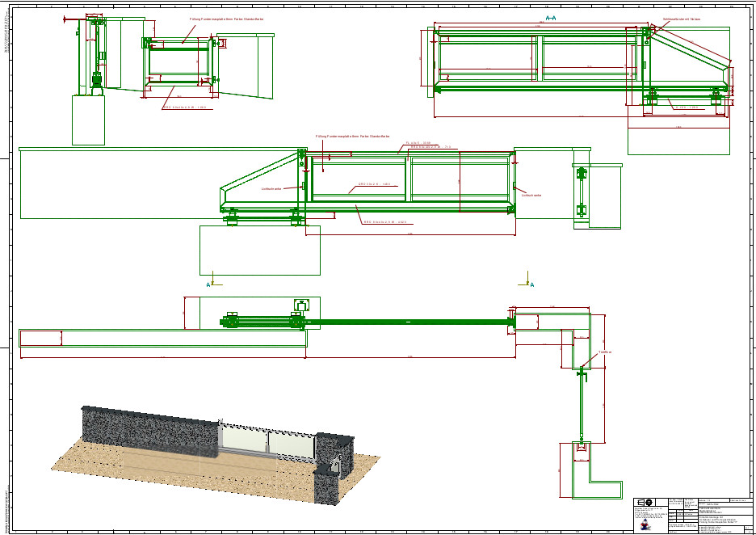Click the 'Füllung' annotation in top-left view
This screenshot has width=756, height=535.
coord(220,18)
